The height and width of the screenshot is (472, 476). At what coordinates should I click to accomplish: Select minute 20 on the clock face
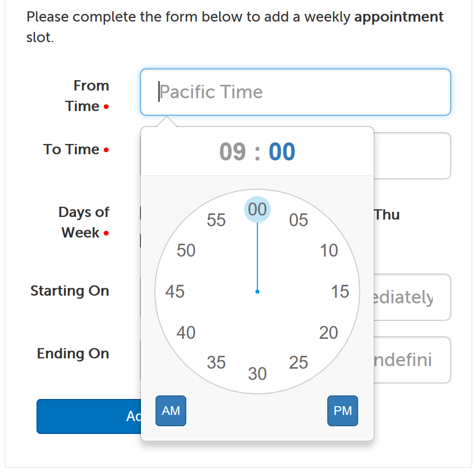329,333
